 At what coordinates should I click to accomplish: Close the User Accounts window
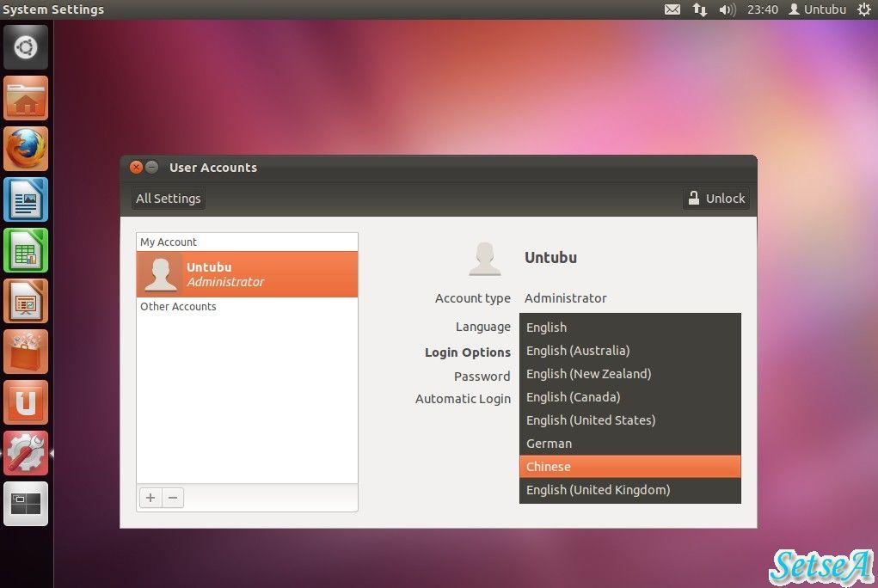pos(136,168)
